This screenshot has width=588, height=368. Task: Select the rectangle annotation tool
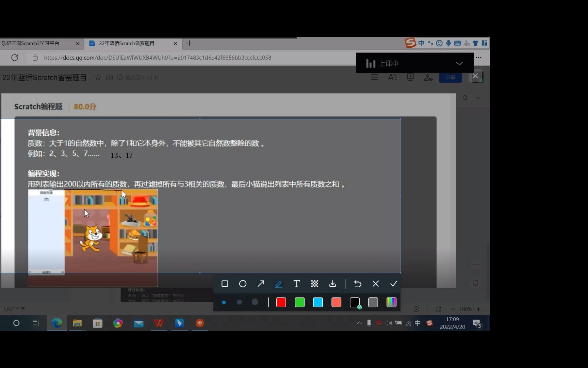coord(225,284)
